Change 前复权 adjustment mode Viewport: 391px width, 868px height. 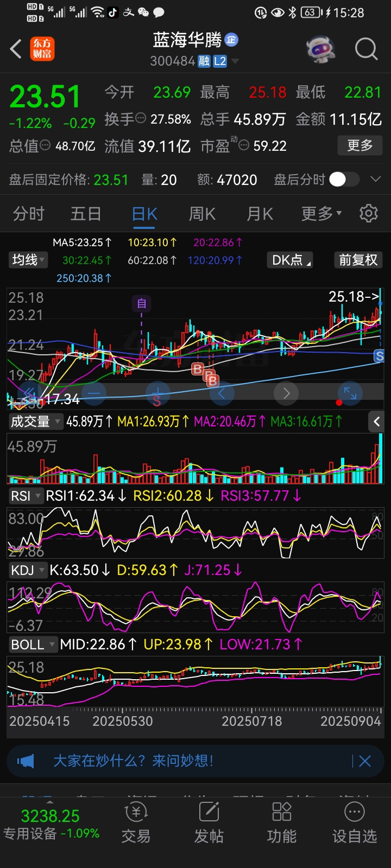pyautogui.click(x=358, y=260)
